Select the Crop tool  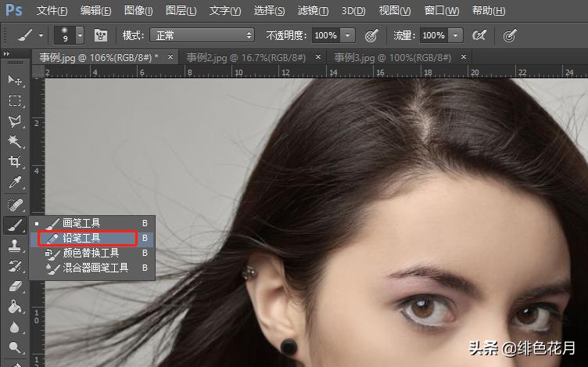tap(15, 162)
